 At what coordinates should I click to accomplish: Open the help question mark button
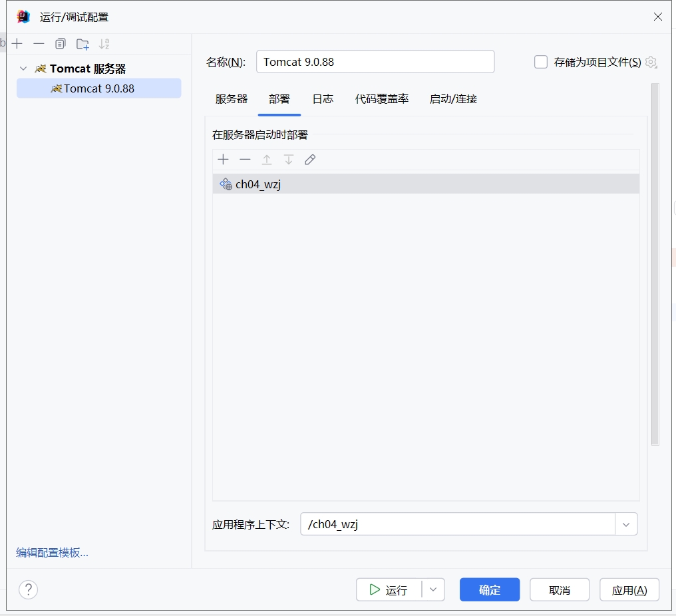pos(28,589)
